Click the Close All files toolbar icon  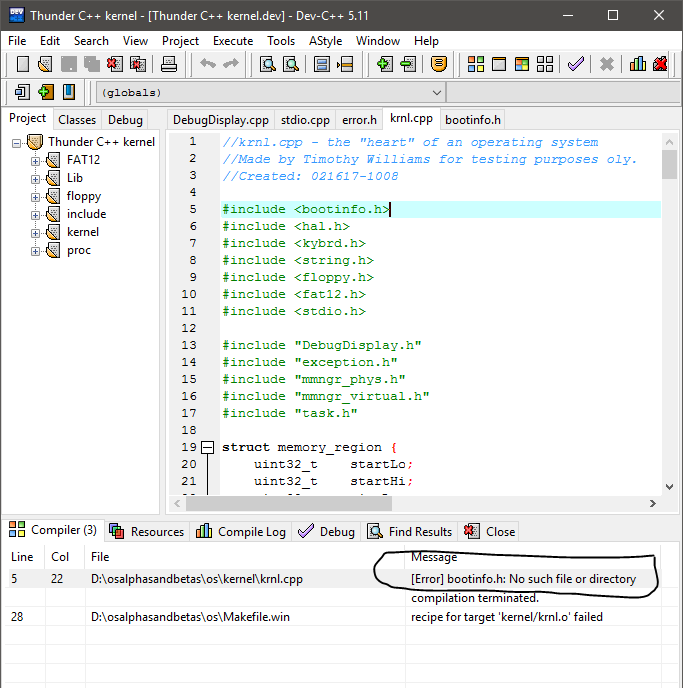tap(138, 64)
